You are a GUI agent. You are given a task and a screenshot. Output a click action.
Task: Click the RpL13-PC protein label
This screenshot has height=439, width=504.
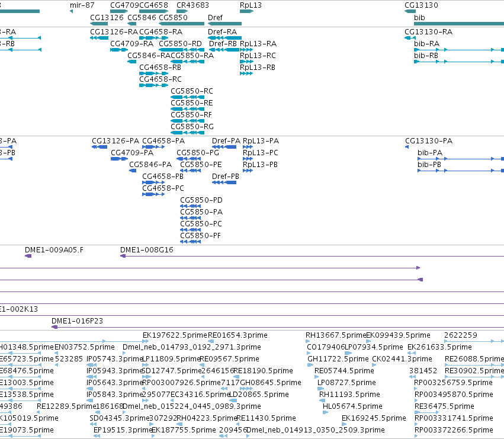(261, 153)
